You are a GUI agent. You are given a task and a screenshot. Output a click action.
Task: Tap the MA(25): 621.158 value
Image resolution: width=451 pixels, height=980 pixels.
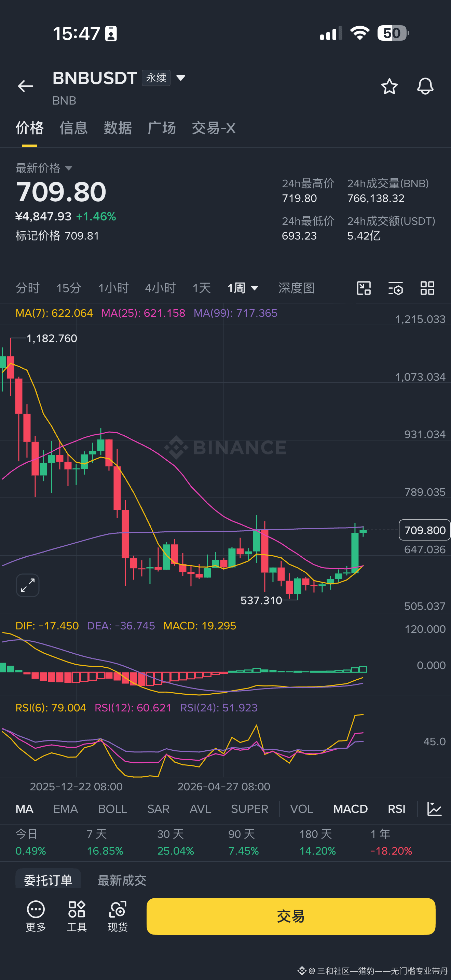coord(143,313)
